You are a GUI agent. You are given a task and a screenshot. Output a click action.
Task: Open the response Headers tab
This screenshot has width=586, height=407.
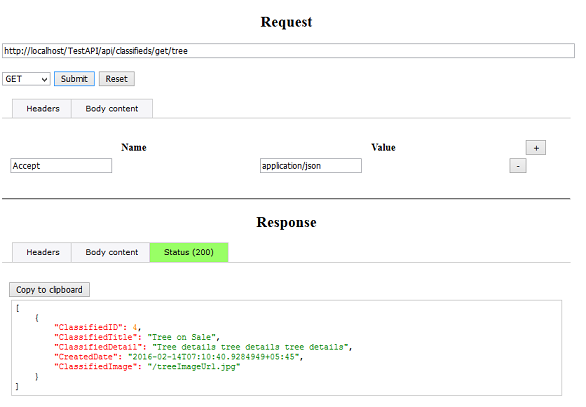(42, 252)
